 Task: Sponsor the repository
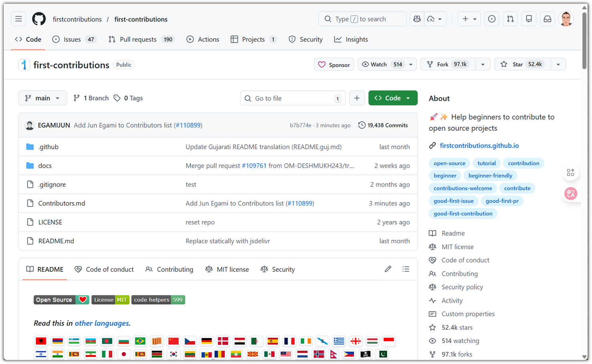(x=334, y=64)
